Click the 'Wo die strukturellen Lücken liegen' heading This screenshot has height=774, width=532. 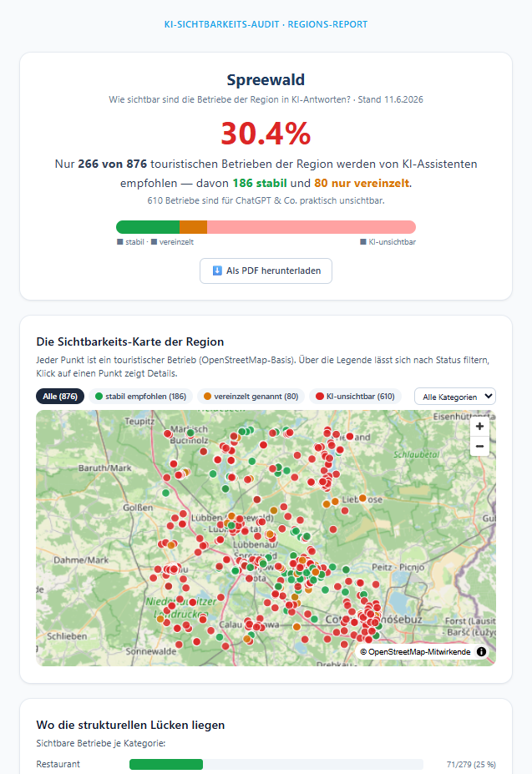click(130, 725)
